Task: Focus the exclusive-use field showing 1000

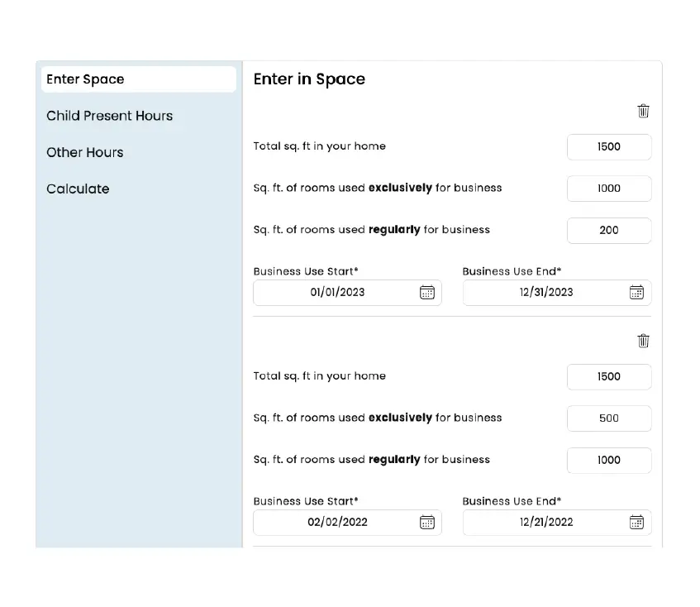Action: click(608, 189)
